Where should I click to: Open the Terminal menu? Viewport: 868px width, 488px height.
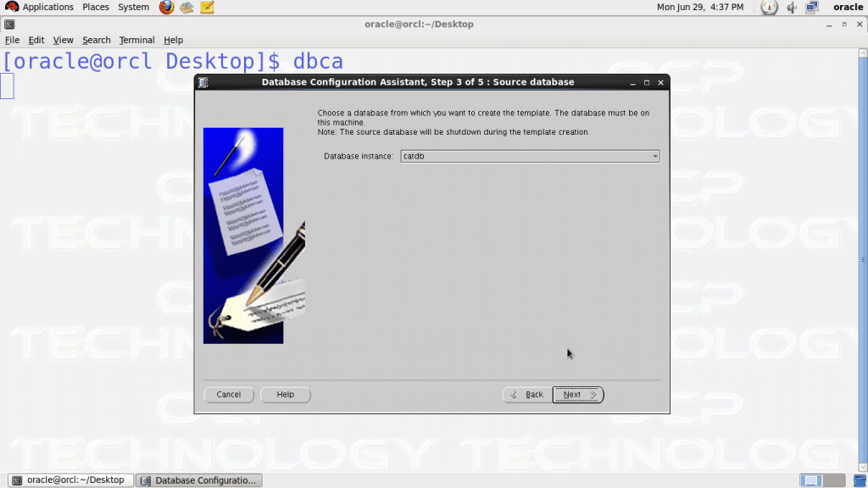tap(136, 40)
